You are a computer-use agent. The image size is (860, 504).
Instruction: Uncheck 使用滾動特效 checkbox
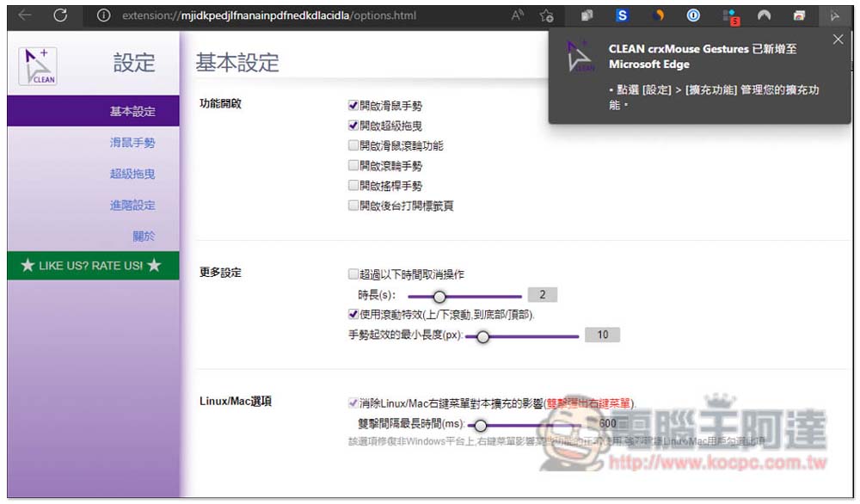click(353, 314)
